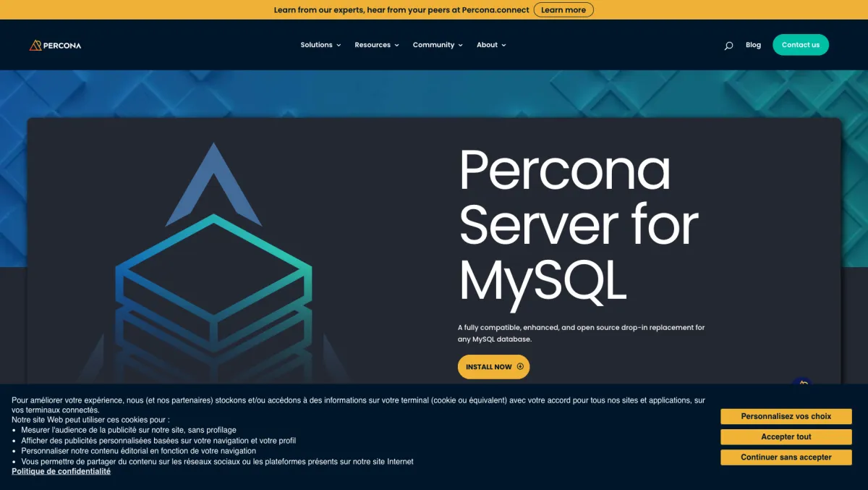Click the Percona logo in header

click(x=55, y=45)
